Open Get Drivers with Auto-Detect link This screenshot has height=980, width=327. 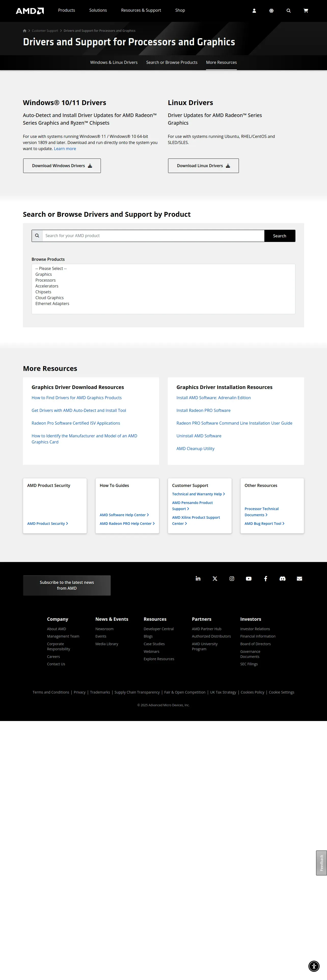point(79,410)
